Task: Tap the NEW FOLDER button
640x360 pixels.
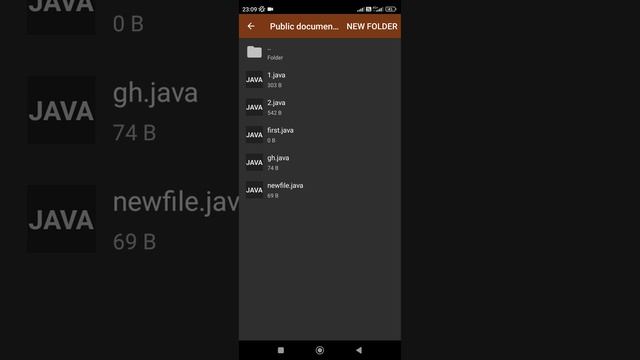Action: point(372,26)
